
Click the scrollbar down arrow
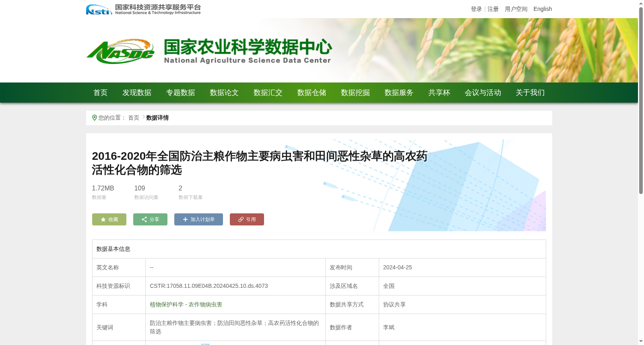(x=641, y=341)
